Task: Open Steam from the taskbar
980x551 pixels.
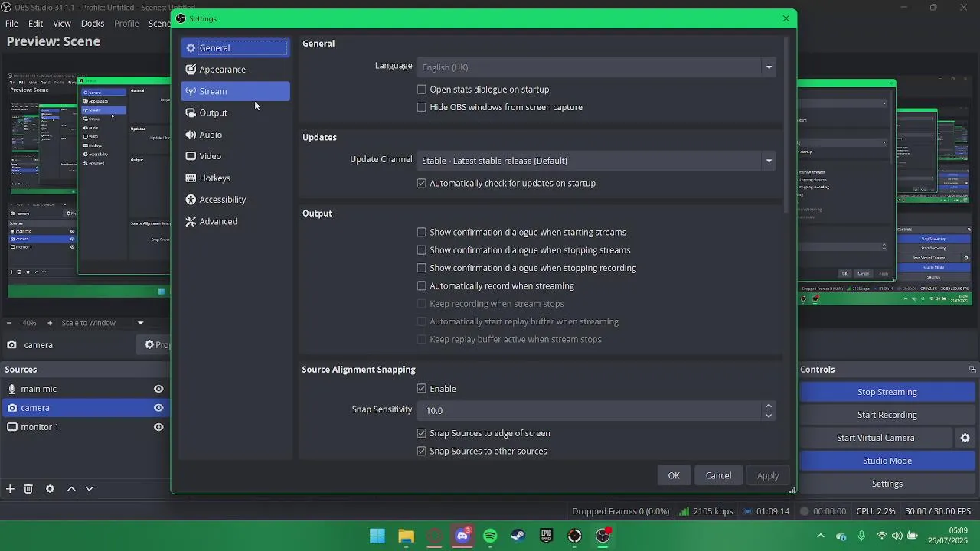Action: point(518,536)
